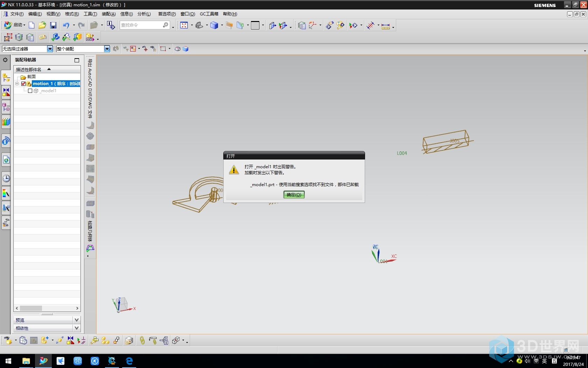
Task: Open the Start (启动) dropdown
Action: (14, 25)
